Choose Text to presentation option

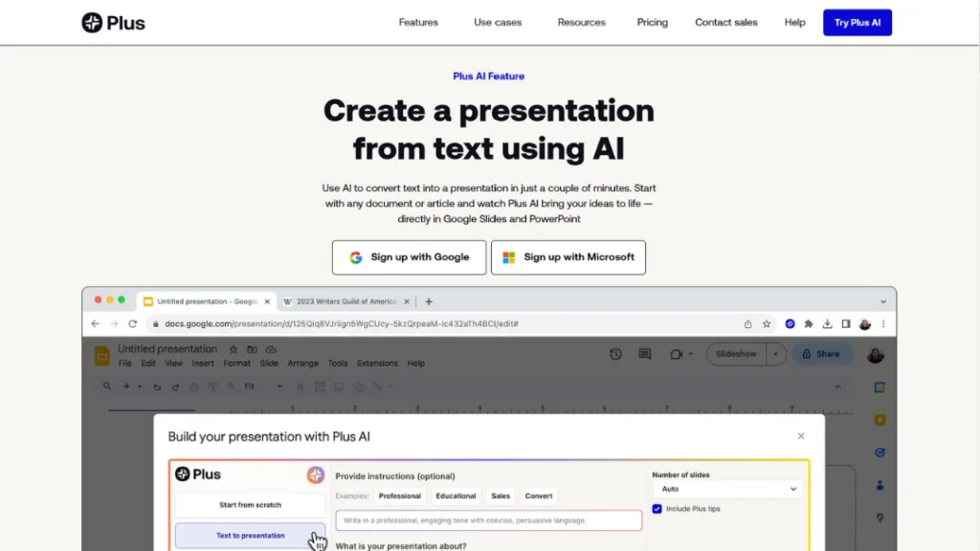click(x=250, y=536)
